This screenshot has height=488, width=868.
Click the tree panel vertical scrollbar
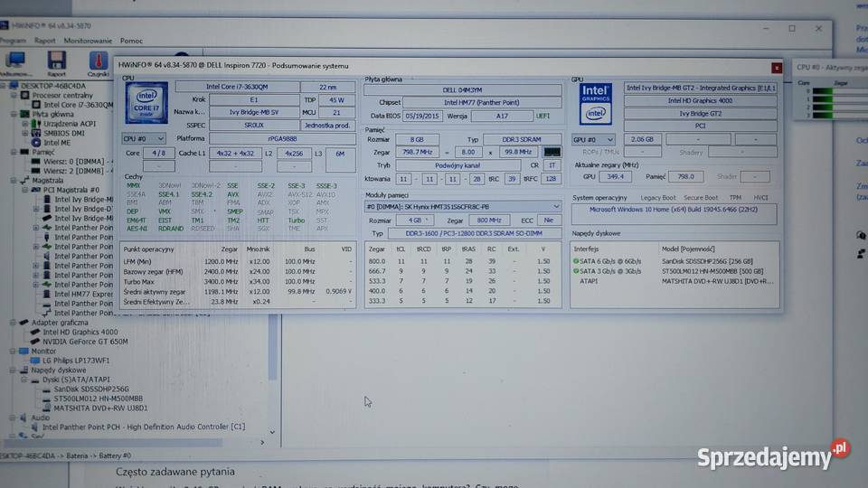pyautogui.click(x=272, y=347)
